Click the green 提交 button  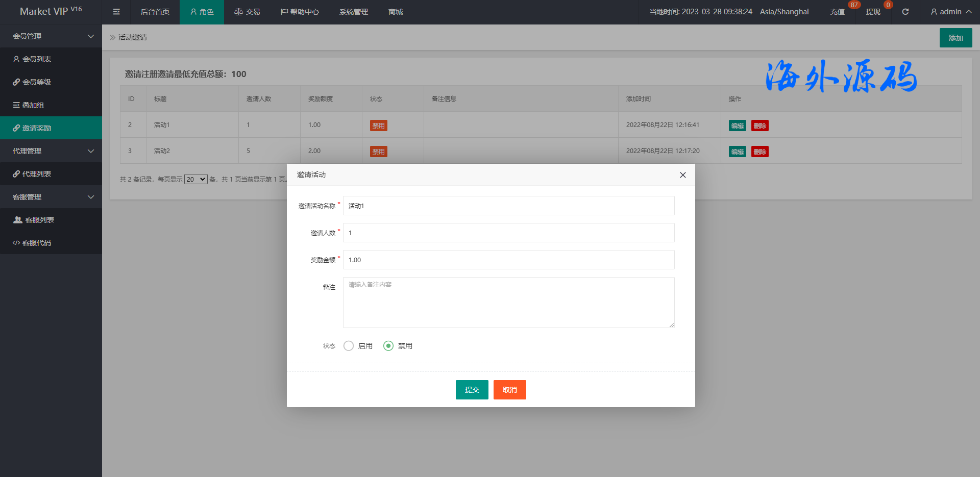click(472, 390)
